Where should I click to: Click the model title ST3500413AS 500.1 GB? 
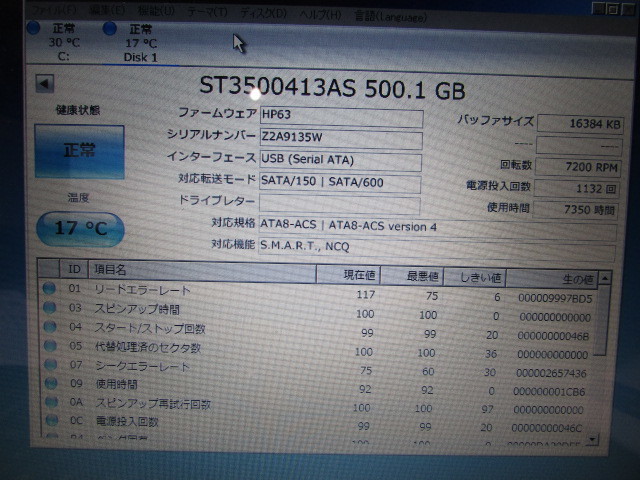(x=332, y=87)
